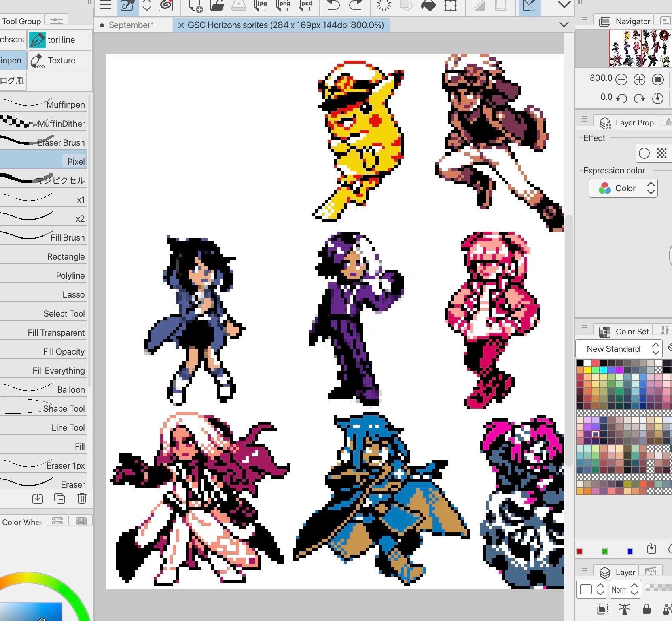Click the Fill paint bucket command icon

click(x=428, y=5)
